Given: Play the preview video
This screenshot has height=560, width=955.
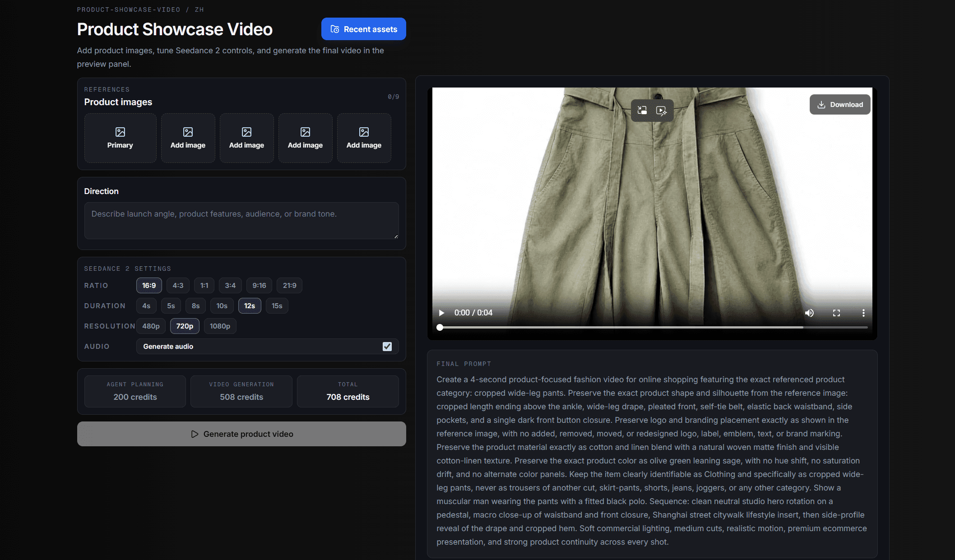Looking at the screenshot, I should [x=441, y=313].
